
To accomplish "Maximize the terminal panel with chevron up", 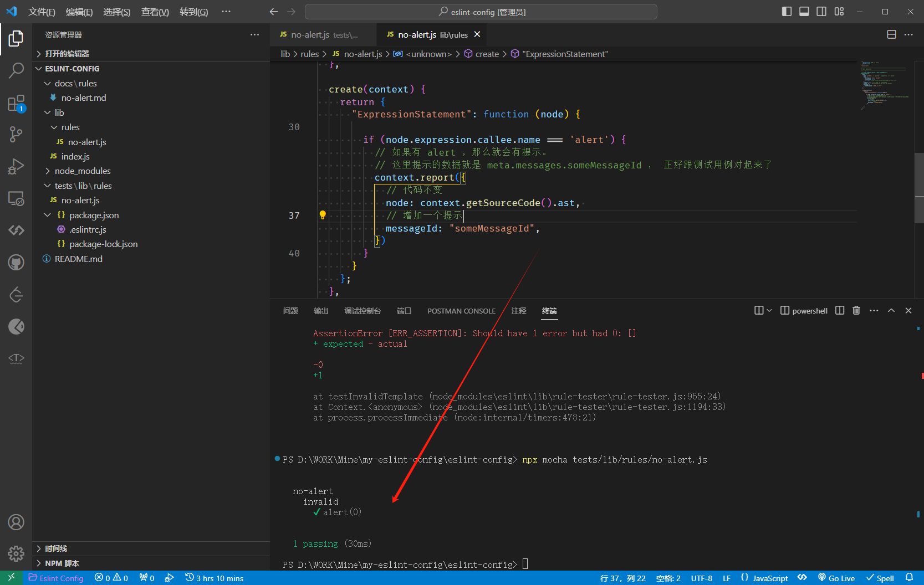I will [891, 310].
